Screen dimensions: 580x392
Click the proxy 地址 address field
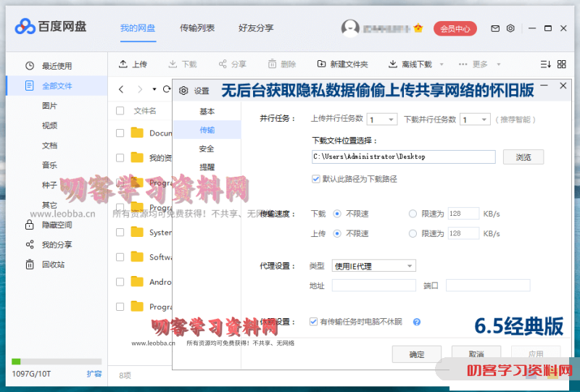pos(374,285)
